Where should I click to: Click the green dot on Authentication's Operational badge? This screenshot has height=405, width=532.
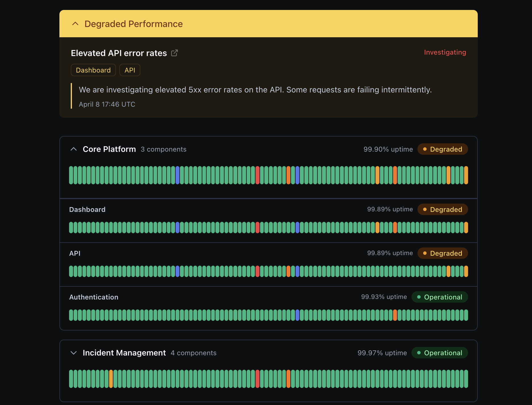pos(419,297)
